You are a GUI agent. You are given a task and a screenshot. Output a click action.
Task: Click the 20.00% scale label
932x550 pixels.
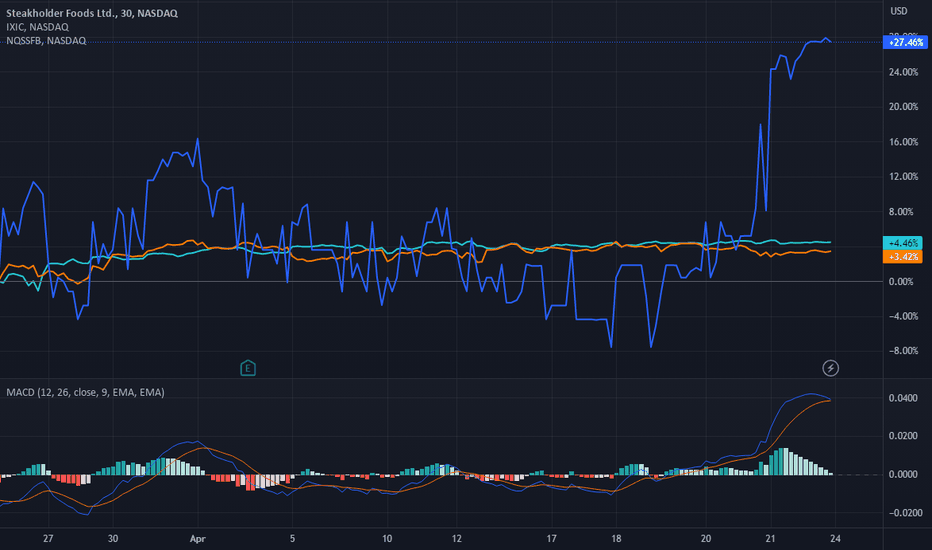pos(903,106)
